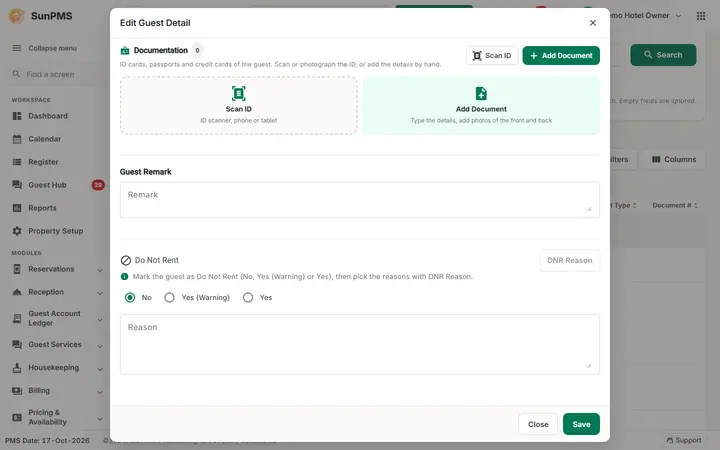Select the Yes (Warning) radio option
720x450 pixels.
coord(169,298)
